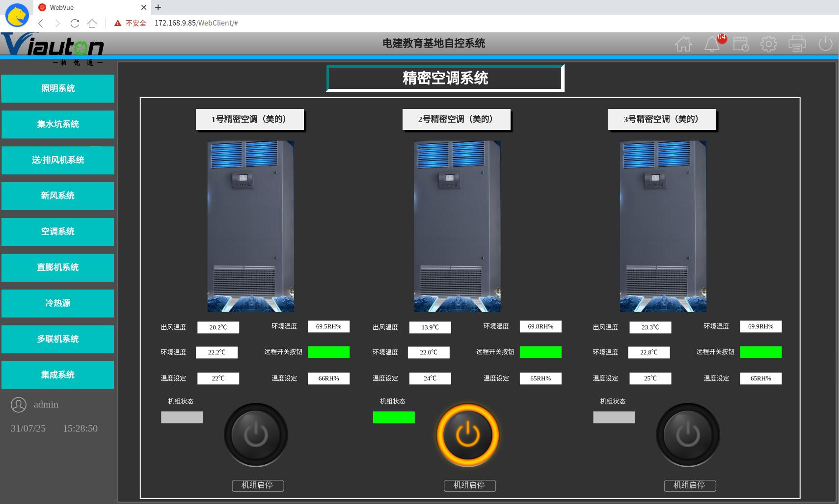Click unit 3 humidity setpoint 65RH% field
This screenshot has width=839, height=504.
pos(761,378)
